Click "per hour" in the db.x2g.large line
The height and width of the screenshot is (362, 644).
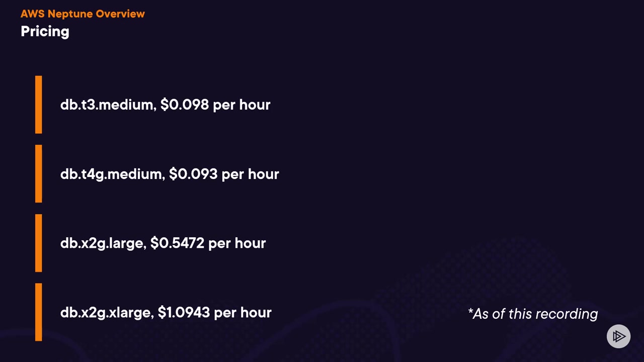[x=237, y=243]
